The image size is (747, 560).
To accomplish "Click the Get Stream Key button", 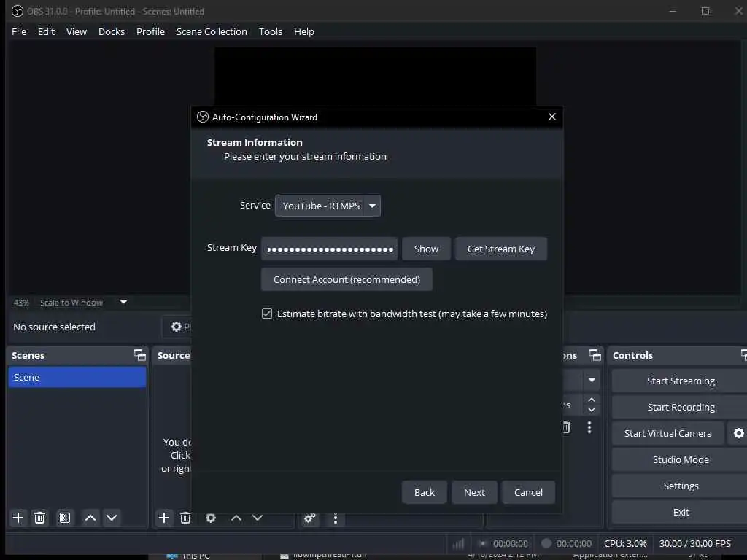I will coord(500,249).
